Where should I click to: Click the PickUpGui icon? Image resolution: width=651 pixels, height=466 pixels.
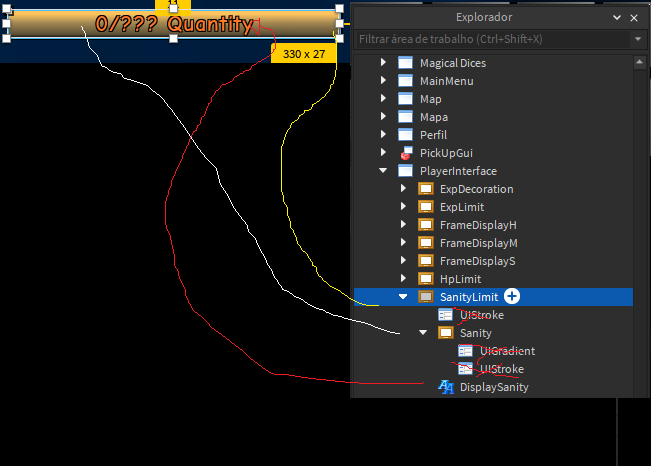point(406,153)
